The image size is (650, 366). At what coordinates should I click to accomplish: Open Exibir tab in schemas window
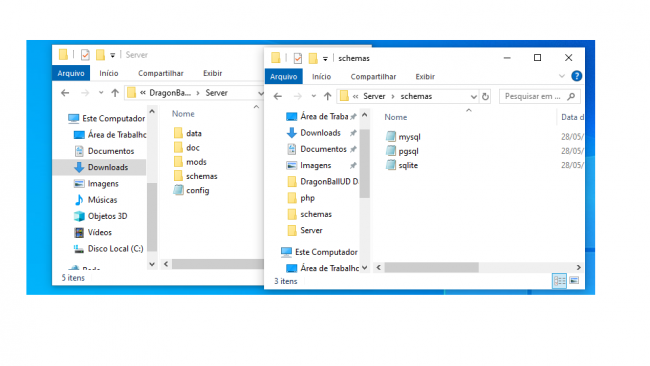tap(425, 77)
